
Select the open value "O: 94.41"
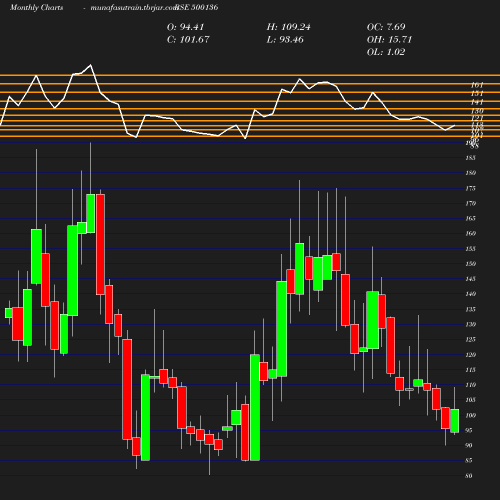tap(185, 27)
